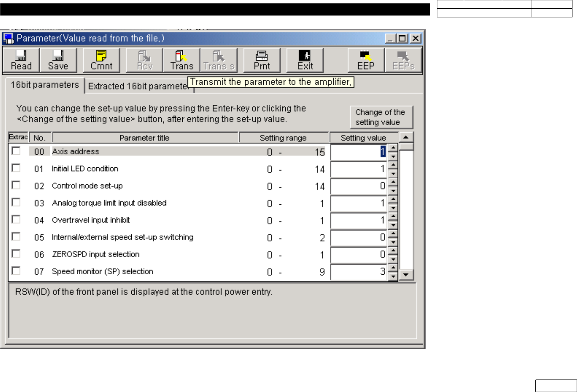577x392 pixels.
Task: Save parameters with the Save icon
Action: click(58, 60)
